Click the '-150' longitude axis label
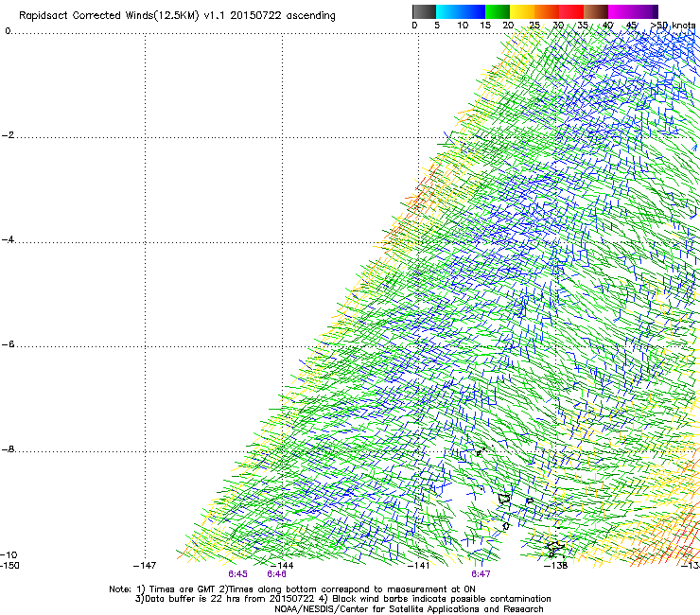The width and height of the screenshot is (700, 615). [x=9, y=566]
